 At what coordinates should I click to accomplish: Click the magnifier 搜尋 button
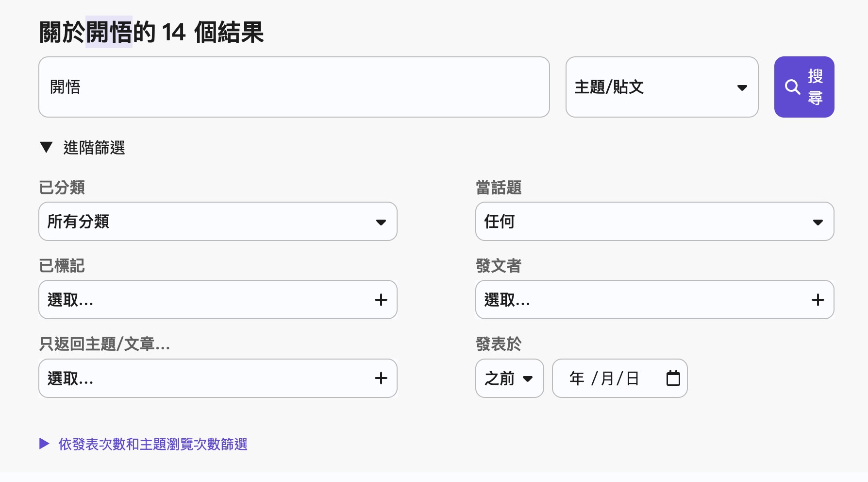pos(804,87)
